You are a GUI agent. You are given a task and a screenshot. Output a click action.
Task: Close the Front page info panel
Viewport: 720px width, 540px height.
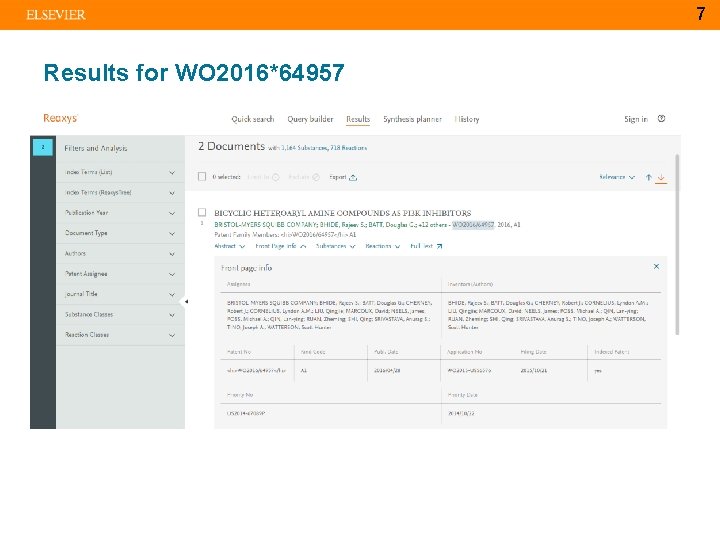tap(656, 266)
